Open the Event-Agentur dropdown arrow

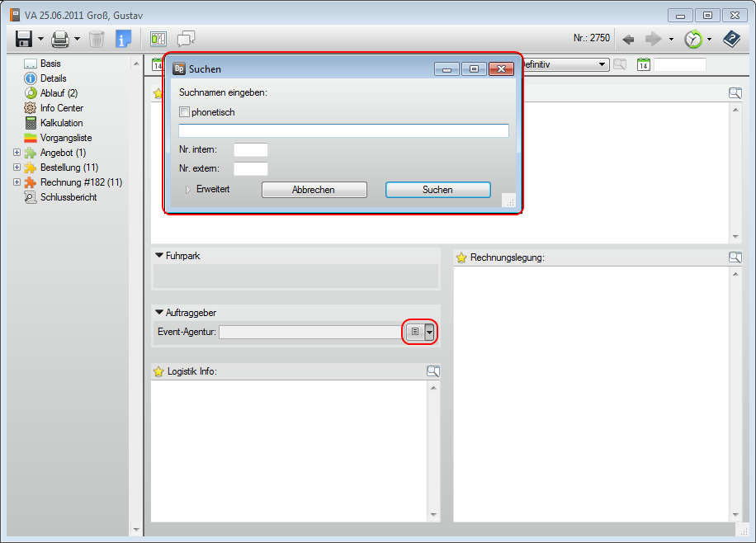429,332
